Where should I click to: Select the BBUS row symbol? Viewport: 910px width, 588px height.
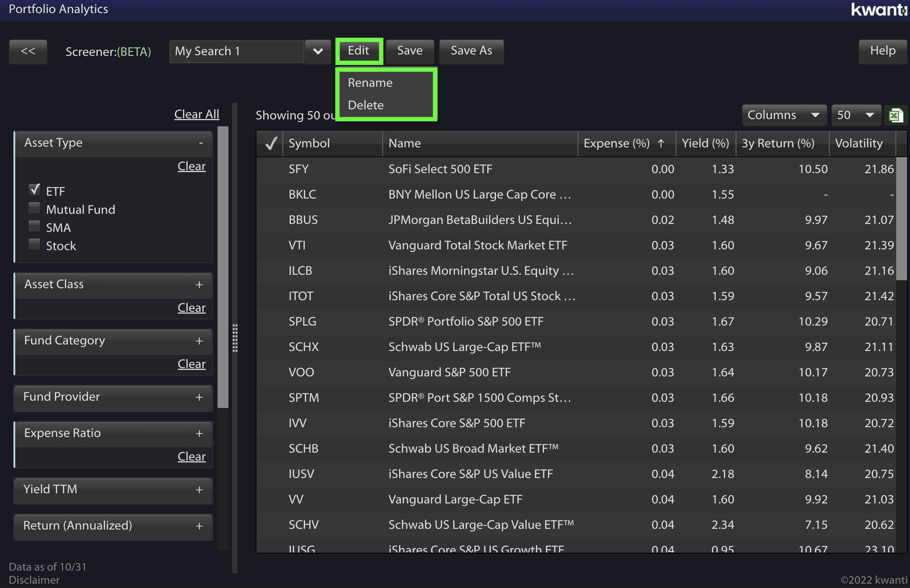point(303,220)
